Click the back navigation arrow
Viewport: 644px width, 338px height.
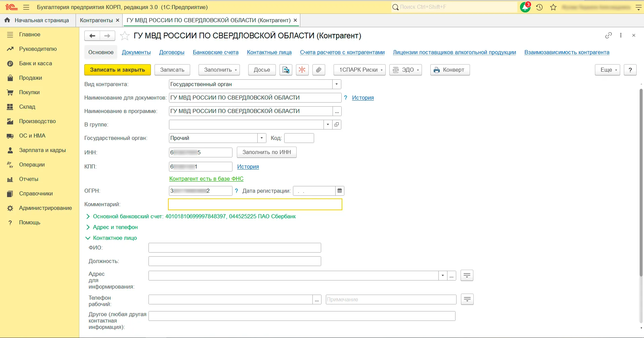click(x=92, y=36)
